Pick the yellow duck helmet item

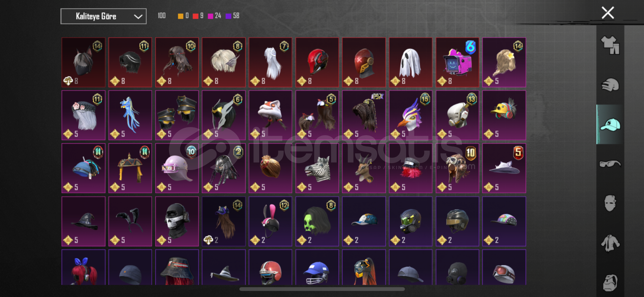click(x=504, y=115)
